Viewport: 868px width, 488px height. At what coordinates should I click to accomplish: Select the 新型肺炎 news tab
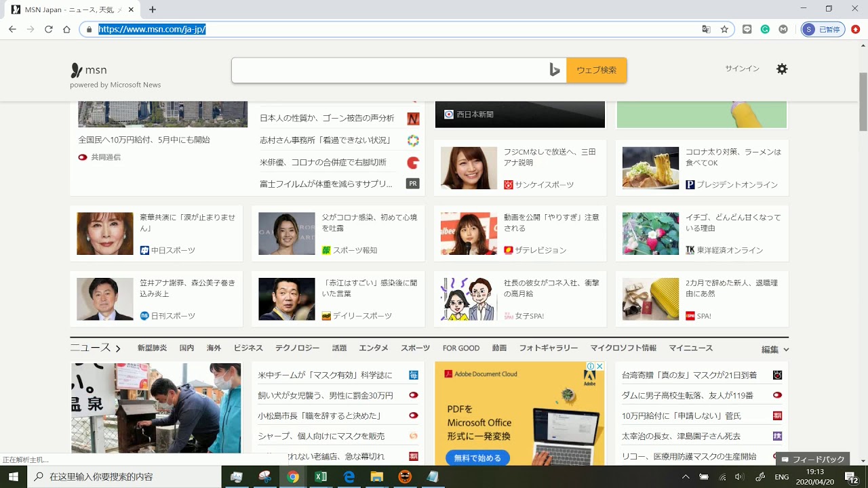pyautogui.click(x=152, y=348)
